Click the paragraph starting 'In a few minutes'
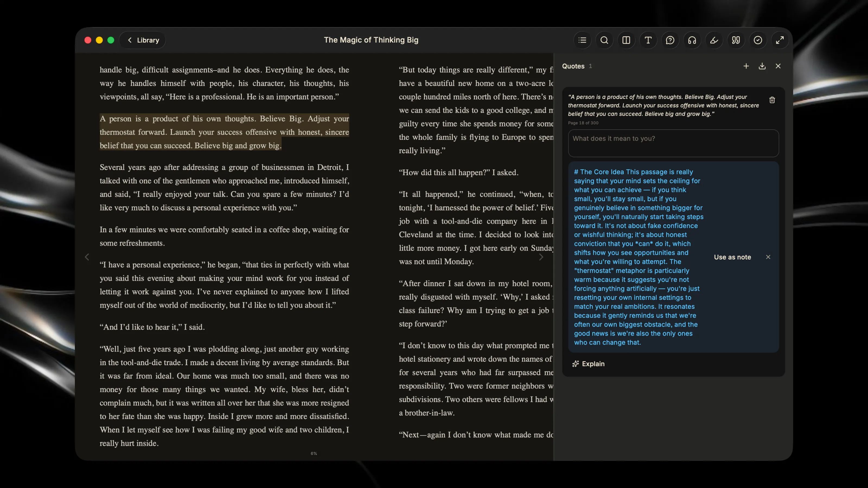 point(224,236)
